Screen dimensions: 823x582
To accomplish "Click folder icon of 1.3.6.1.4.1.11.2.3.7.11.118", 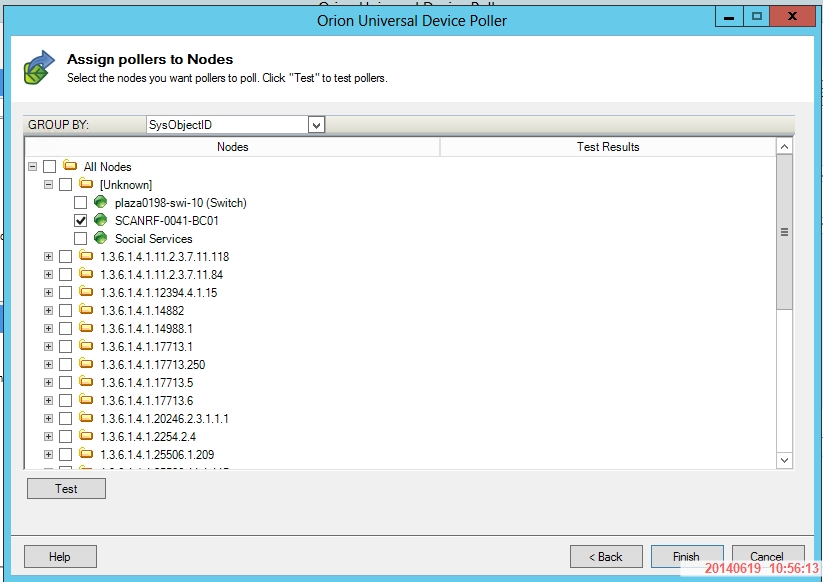I will point(86,256).
